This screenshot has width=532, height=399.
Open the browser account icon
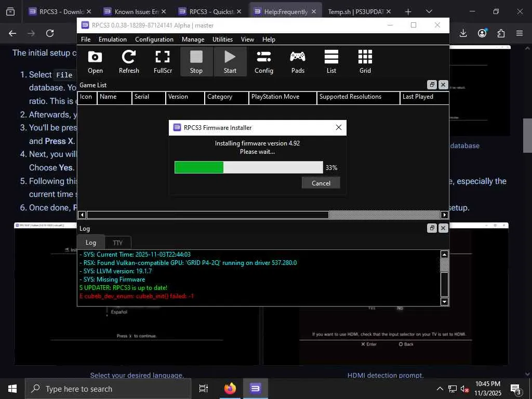click(482, 33)
